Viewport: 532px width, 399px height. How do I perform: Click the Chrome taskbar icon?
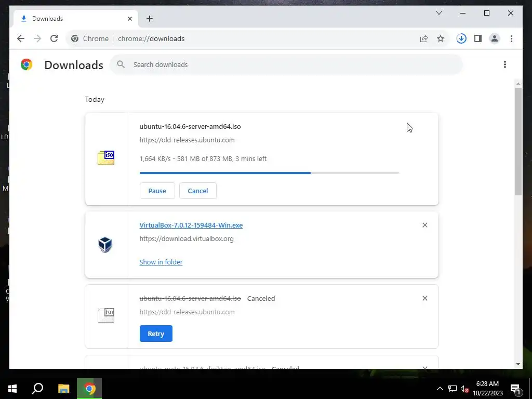coord(89,389)
